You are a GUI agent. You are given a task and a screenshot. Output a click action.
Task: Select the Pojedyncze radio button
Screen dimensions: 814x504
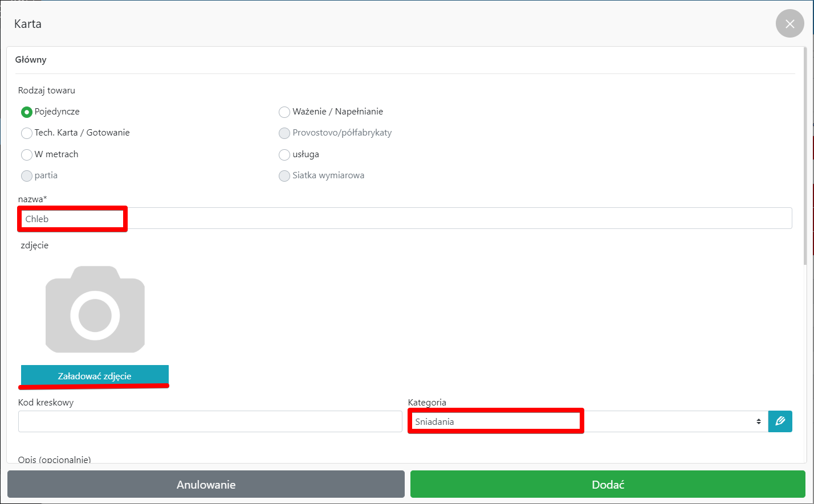[x=26, y=112]
